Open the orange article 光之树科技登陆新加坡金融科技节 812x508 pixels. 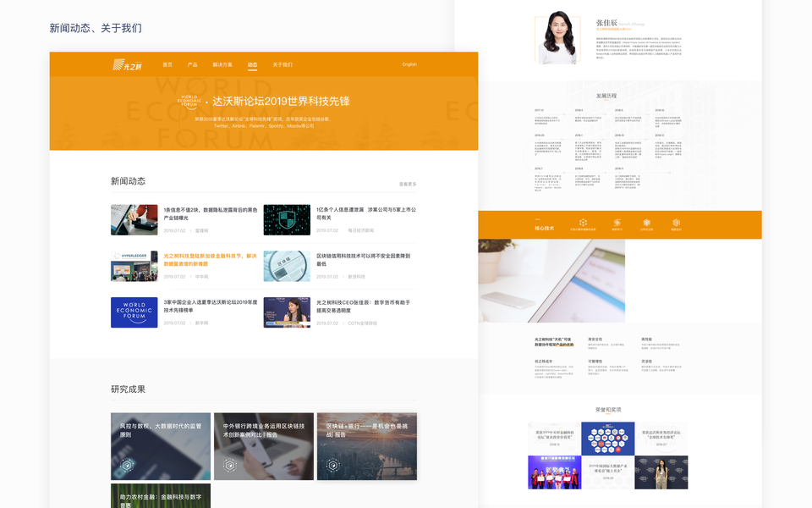click(211, 260)
